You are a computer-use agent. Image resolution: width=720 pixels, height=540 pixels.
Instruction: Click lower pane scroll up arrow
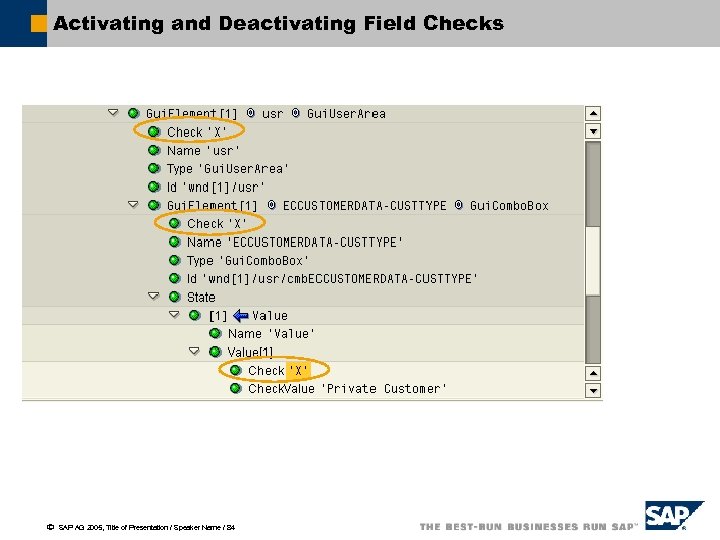tap(593, 373)
